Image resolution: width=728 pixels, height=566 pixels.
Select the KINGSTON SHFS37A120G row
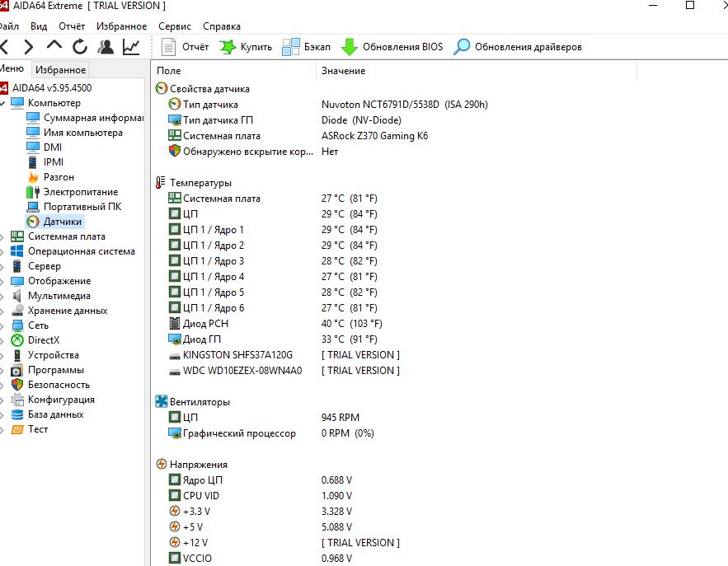(284, 355)
